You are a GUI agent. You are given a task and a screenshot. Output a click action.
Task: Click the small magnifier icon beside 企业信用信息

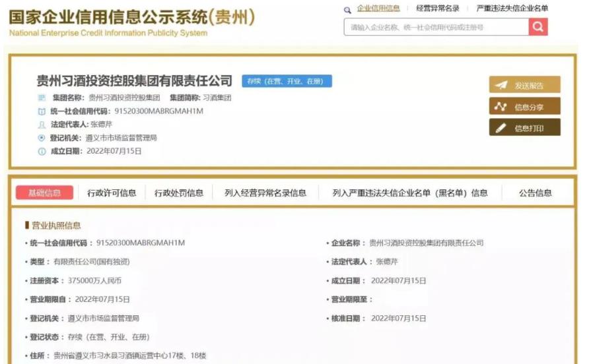click(x=347, y=10)
